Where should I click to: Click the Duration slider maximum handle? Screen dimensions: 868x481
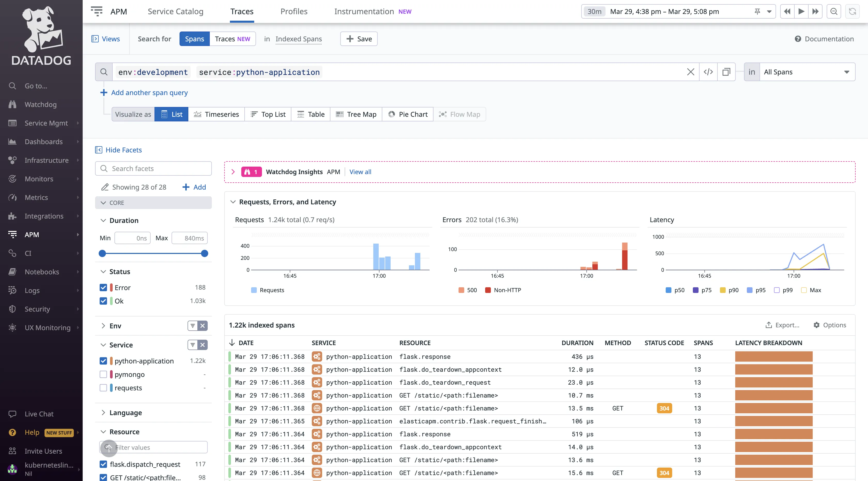pos(205,253)
